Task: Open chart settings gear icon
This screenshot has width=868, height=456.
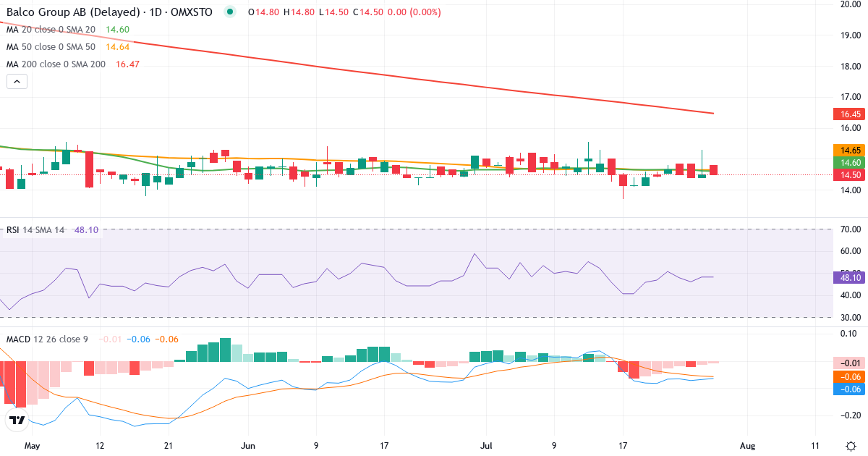Action: pyautogui.click(x=851, y=446)
